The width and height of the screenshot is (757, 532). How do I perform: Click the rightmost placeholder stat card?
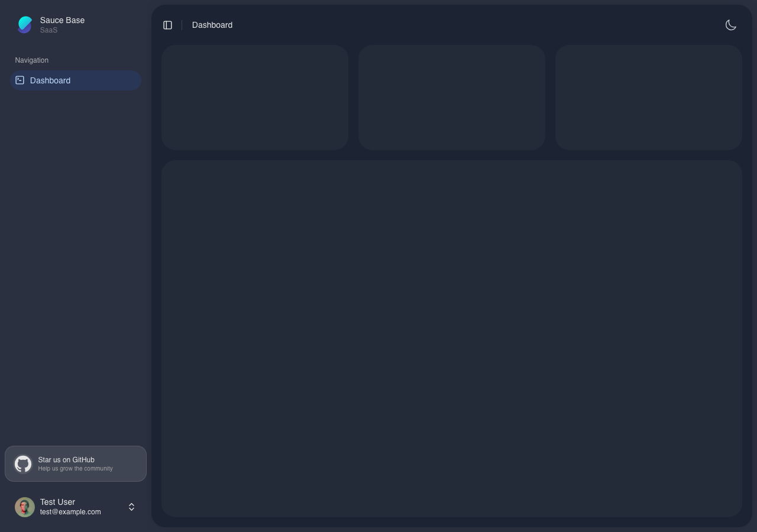(648, 97)
